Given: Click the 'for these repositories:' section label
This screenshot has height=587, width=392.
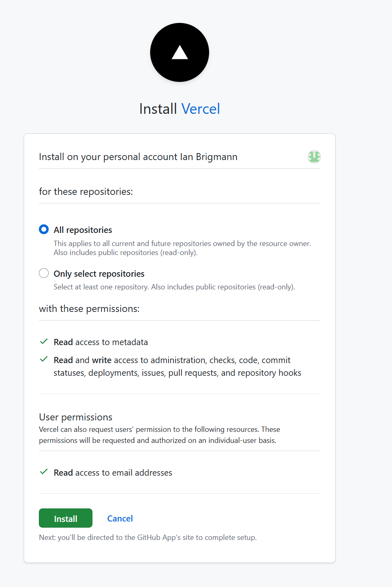Looking at the screenshot, I should coord(86,191).
